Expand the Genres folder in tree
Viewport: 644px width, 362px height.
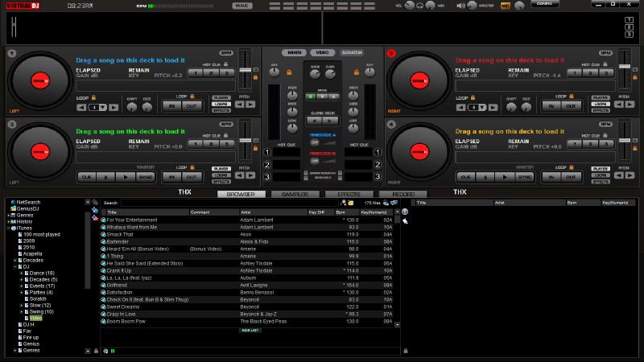pos(9,216)
